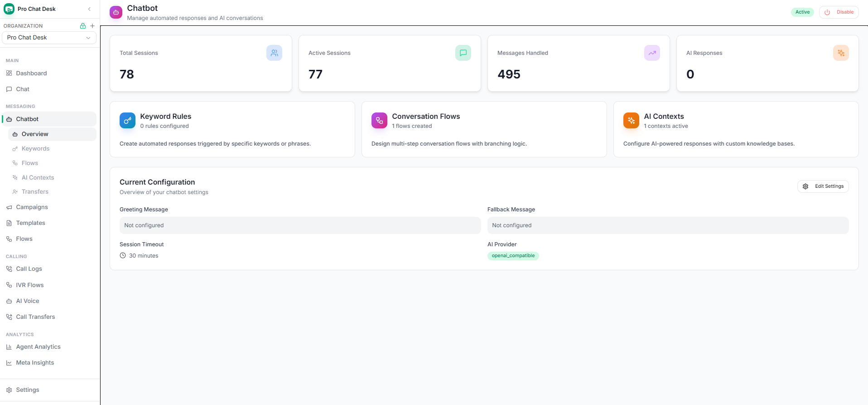Click the '30 minutes' session timeout value
868x405 pixels.
tap(144, 256)
